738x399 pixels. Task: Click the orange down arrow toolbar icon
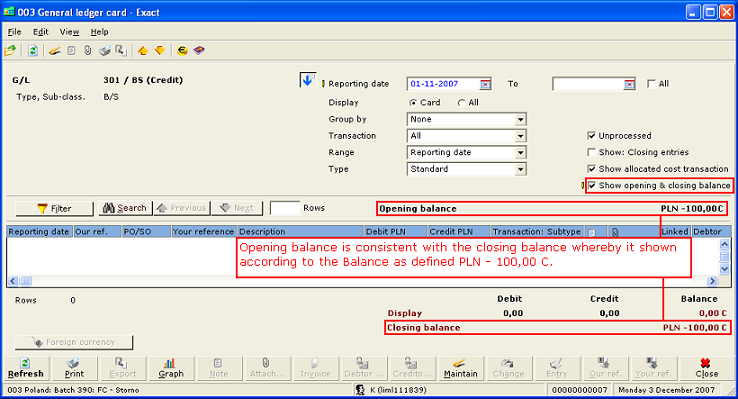(x=160, y=50)
